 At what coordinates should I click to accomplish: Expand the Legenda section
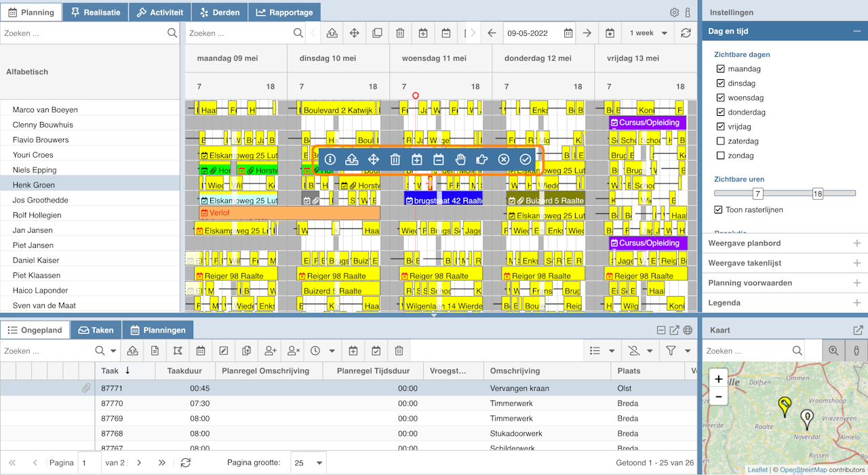coord(784,303)
